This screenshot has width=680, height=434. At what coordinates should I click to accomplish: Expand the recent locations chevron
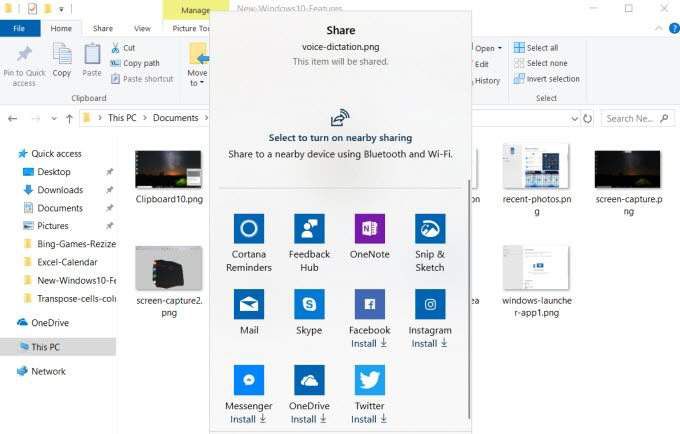[x=54, y=118]
